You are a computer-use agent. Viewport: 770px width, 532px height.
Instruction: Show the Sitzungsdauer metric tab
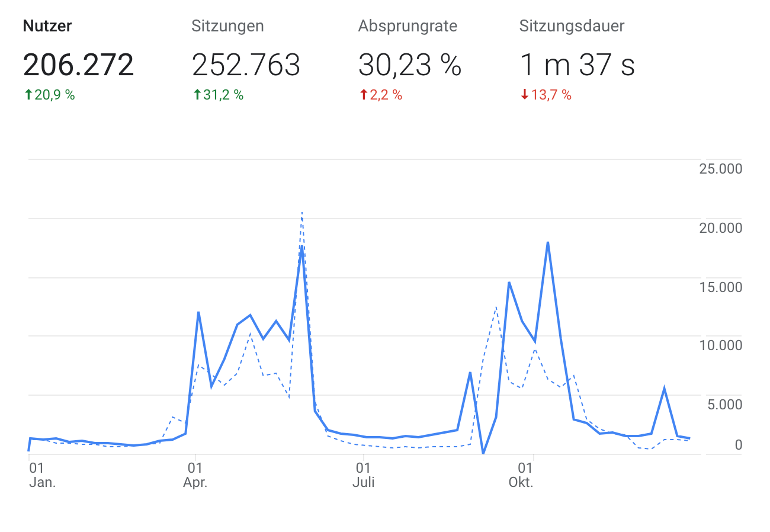pyautogui.click(x=572, y=26)
